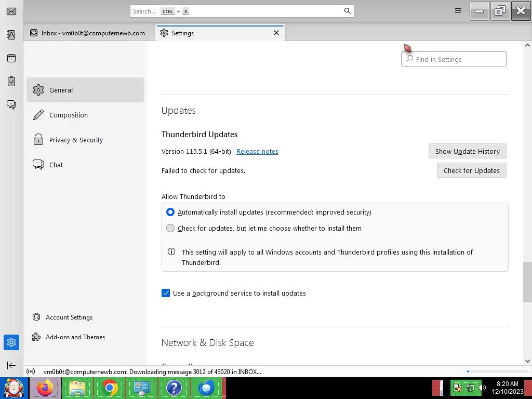Select the Settings tab

[220, 33]
